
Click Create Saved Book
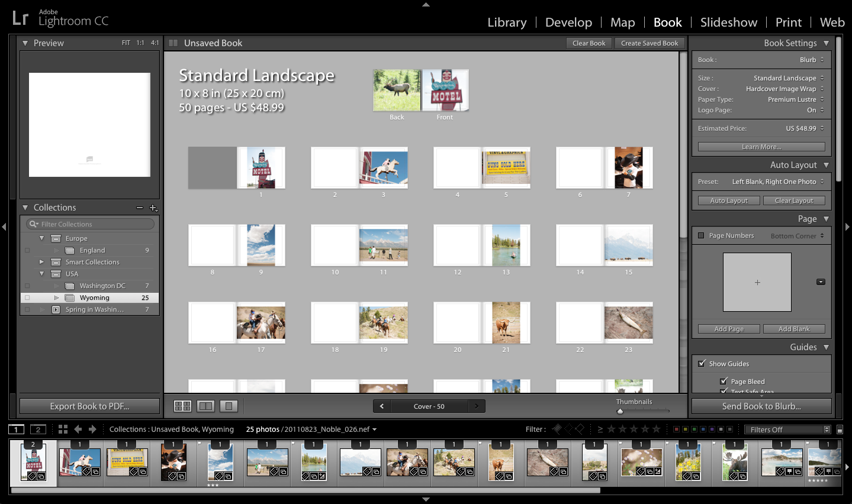tap(650, 43)
